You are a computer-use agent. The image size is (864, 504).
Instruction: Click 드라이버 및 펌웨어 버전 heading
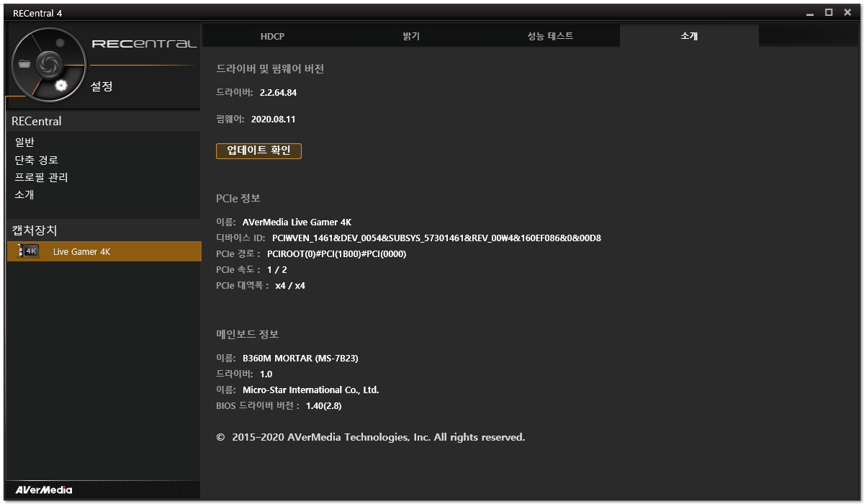coord(270,68)
